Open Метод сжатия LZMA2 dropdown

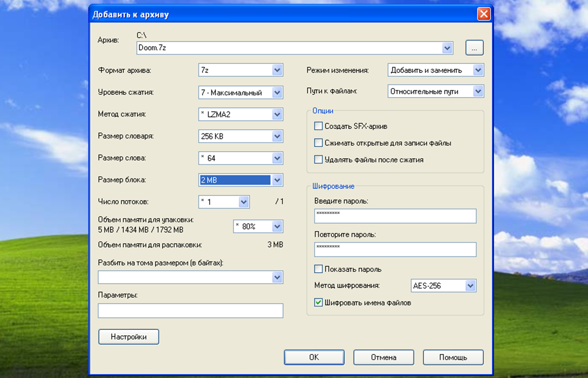[241, 114]
